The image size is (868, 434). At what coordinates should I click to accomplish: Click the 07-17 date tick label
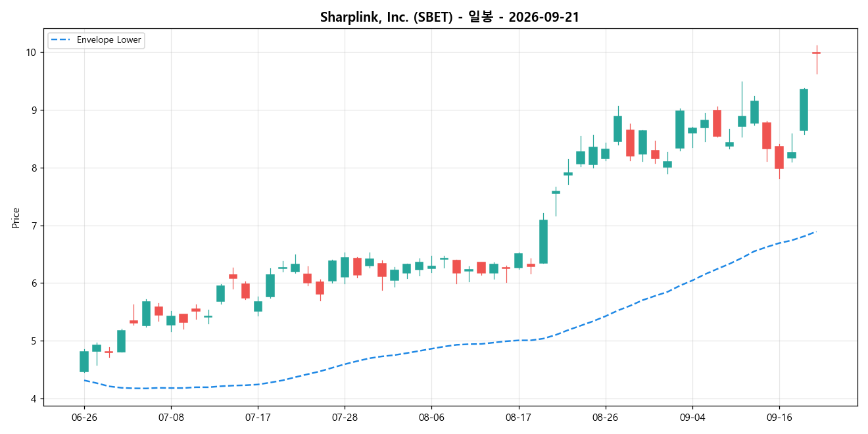(x=258, y=418)
